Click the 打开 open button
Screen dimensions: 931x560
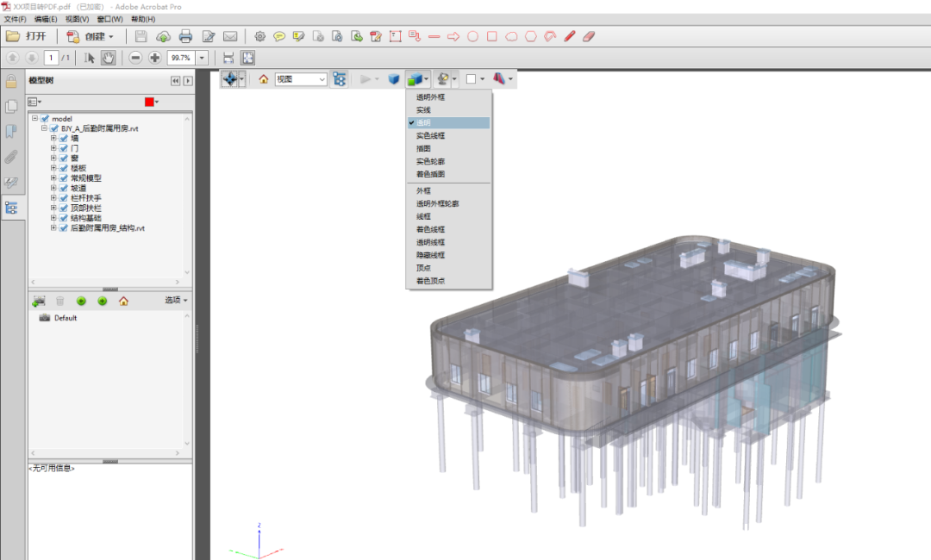tap(27, 36)
